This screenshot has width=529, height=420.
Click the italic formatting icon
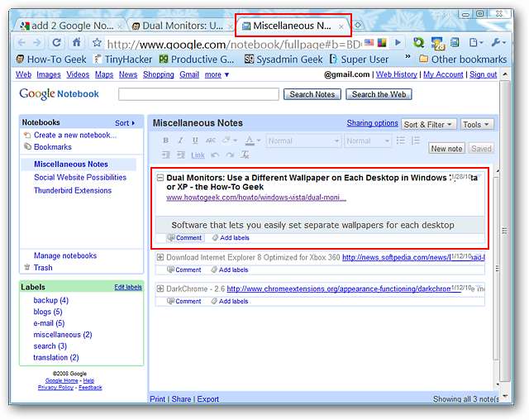180,141
